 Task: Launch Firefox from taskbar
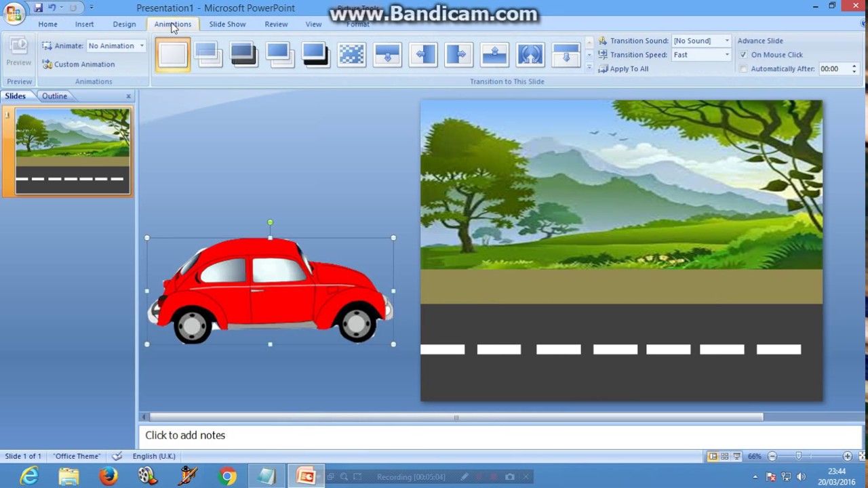108,476
